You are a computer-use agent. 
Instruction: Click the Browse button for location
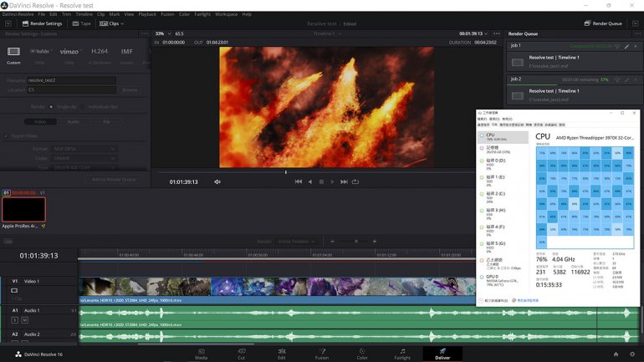(x=130, y=89)
